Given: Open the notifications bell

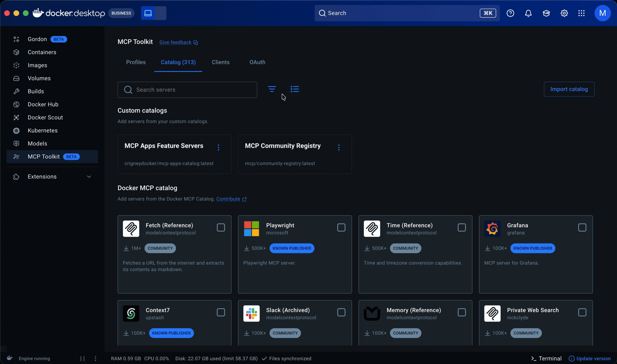Looking at the screenshot, I should [x=528, y=13].
